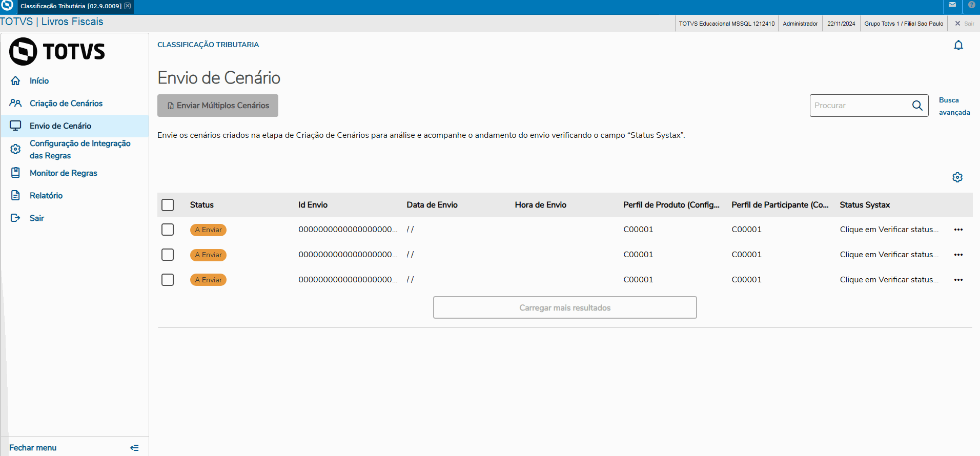Image resolution: width=980 pixels, height=456 pixels.
Task: Go to Início in sidebar
Action: point(39,81)
